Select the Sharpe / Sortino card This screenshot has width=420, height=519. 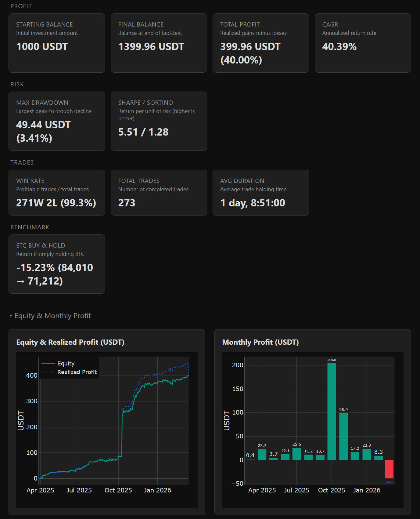[x=159, y=121]
